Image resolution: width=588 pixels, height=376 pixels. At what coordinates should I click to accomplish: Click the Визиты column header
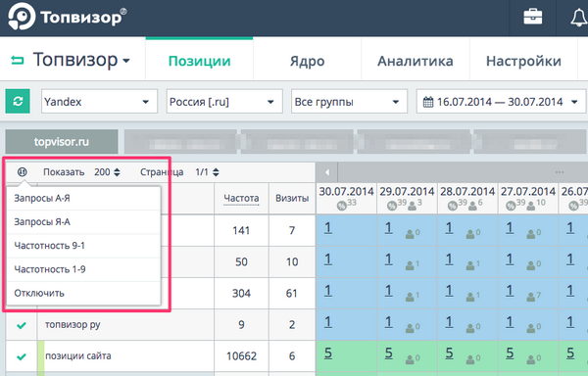pyautogui.click(x=292, y=198)
